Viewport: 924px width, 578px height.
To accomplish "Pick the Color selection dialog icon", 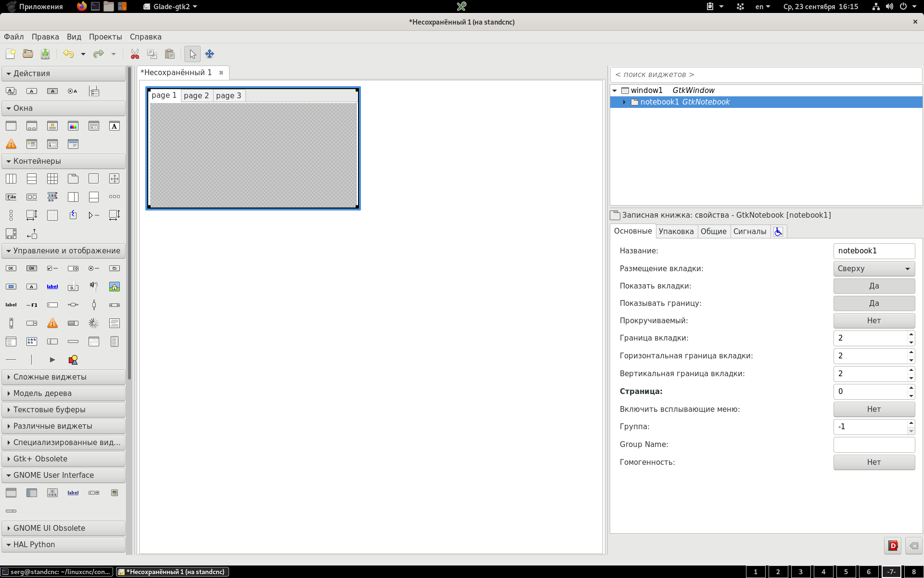I will pyautogui.click(x=73, y=126).
